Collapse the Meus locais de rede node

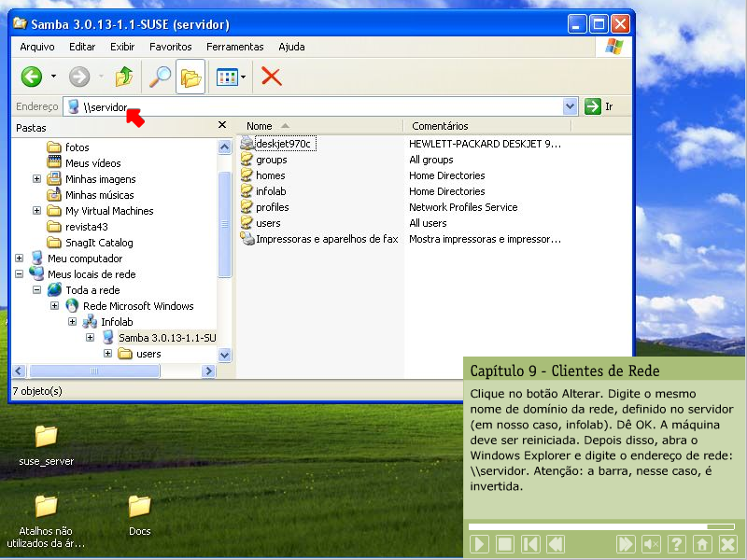20,274
